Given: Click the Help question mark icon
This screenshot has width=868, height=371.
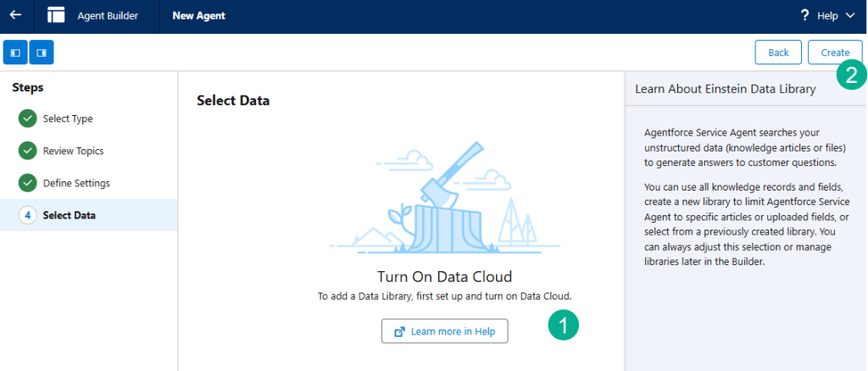Looking at the screenshot, I should 804,15.
